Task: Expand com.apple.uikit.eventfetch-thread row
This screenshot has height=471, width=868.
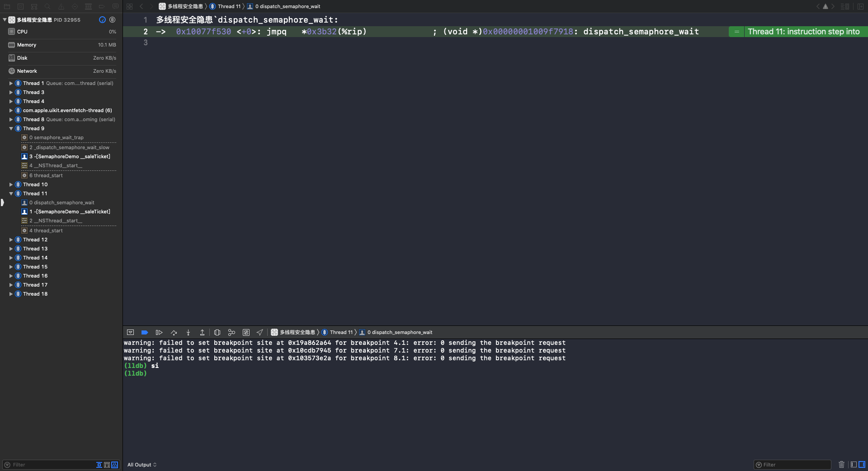Action: click(11, 110)
